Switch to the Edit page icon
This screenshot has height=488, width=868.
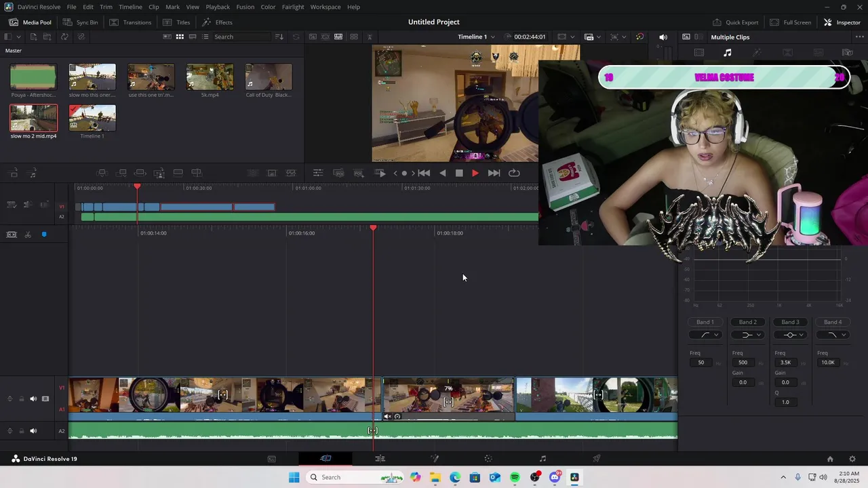[380, 459]
